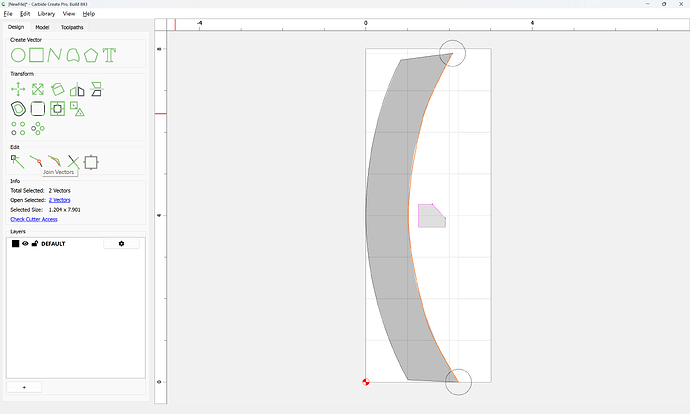Activate the Resize transform tool
690x414 pixels.
click(x=38, y=89)
